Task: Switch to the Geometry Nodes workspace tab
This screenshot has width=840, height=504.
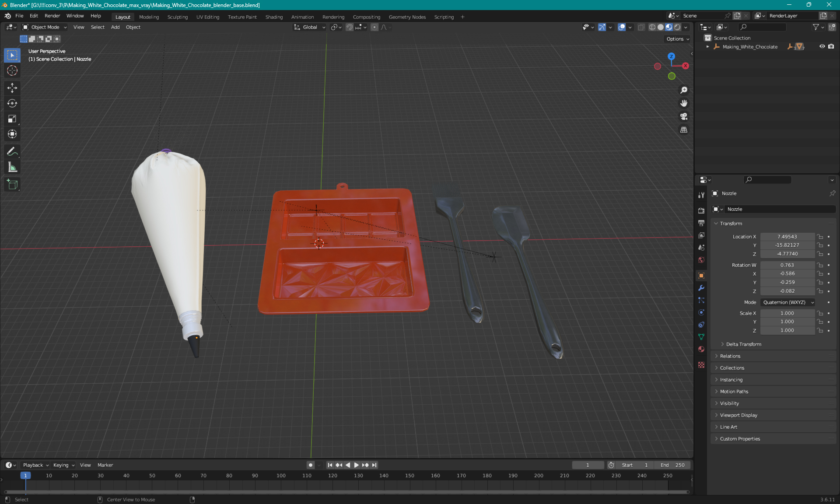Action: (407, 17)
